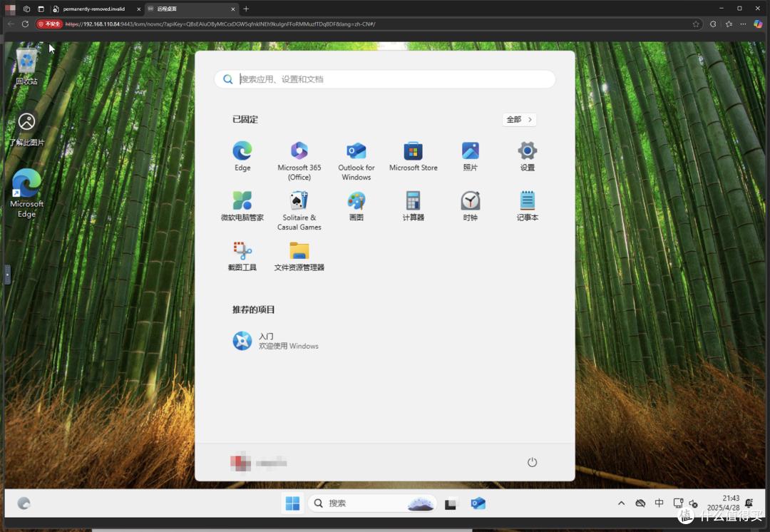Open Copilot icon in browser toolbar
Screen dimensions: 770x532
point(758,24)
